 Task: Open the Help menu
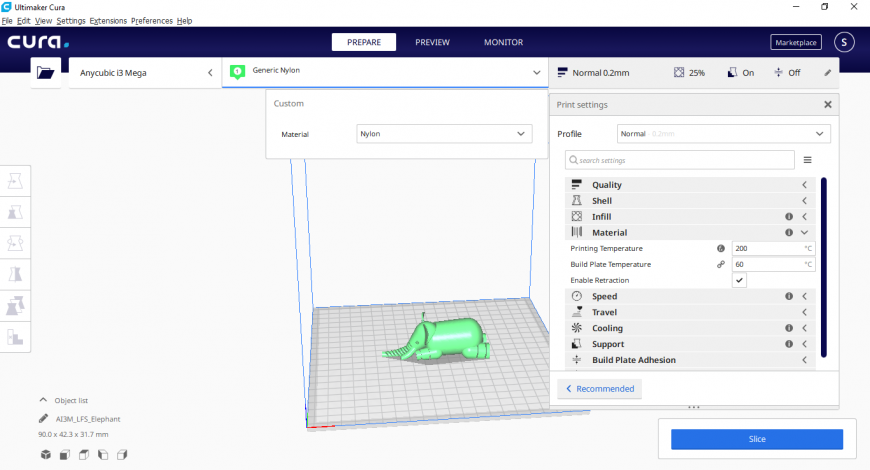click(x=184, y=21)
